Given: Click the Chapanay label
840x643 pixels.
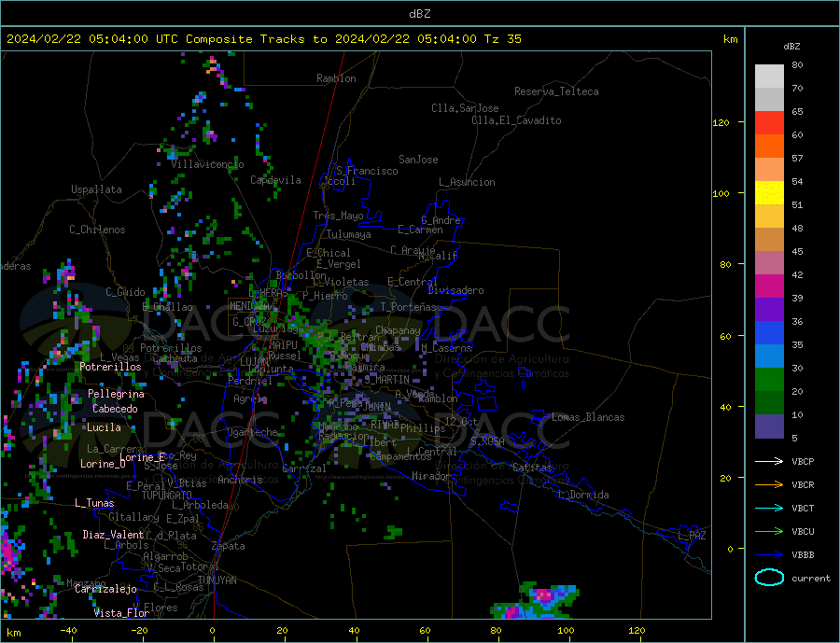Looking at the screenshot, I should coord(398,330).
